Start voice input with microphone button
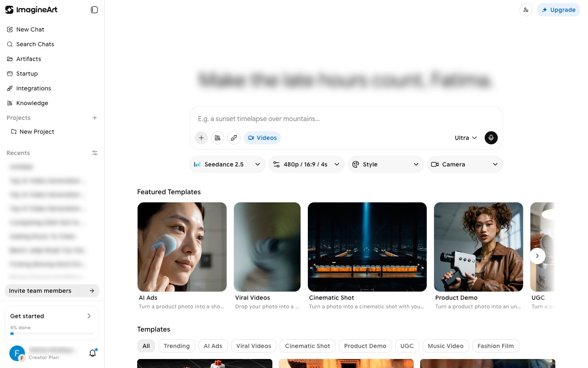The width and height of the screenshot is (588, 368). 491,138
